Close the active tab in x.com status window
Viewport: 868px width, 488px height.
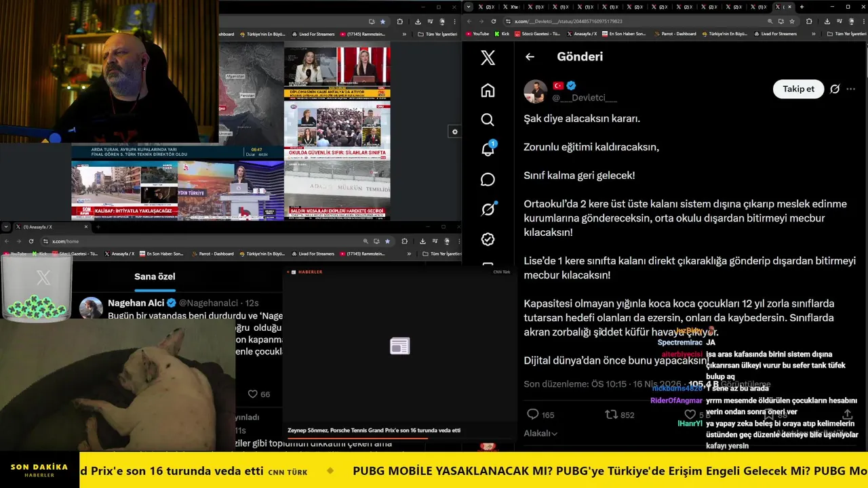[x=789, y=7]
